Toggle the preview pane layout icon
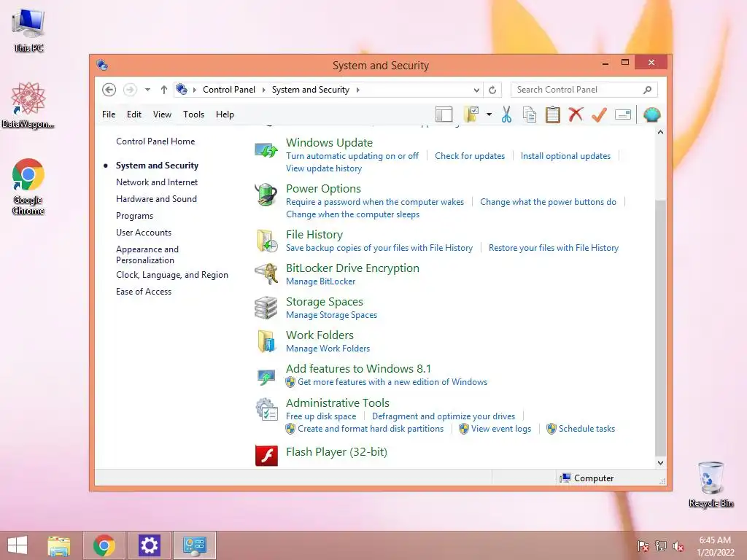This screenshot has width=747, height=560. pos(444,114)
